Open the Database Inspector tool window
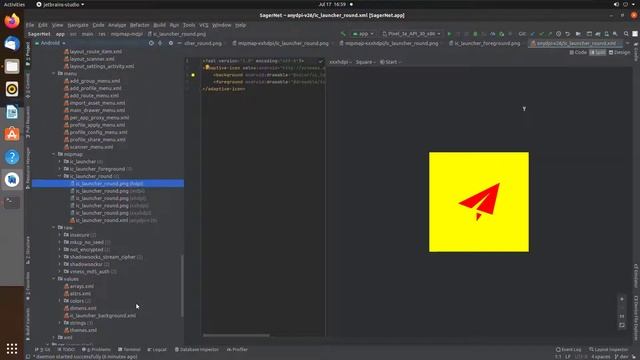This screenshot has width=640, height=360. click(x=197, y=349)
